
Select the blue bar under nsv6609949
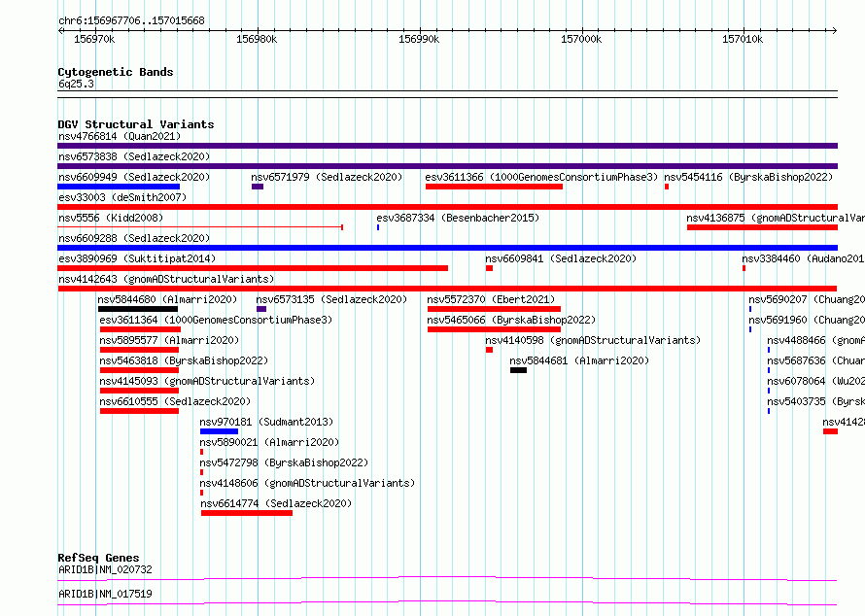coord(119,187)
